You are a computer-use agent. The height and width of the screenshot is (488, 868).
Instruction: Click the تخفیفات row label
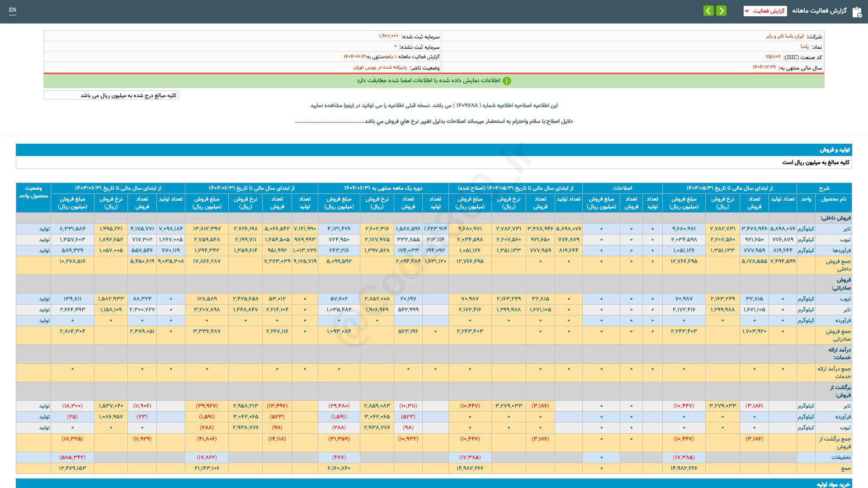[840, 457]
